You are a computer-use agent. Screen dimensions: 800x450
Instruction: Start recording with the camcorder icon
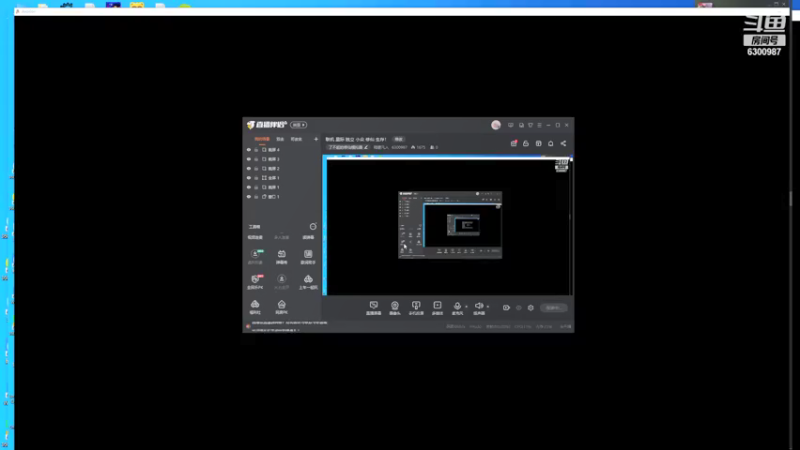click(x=506, y=308)
